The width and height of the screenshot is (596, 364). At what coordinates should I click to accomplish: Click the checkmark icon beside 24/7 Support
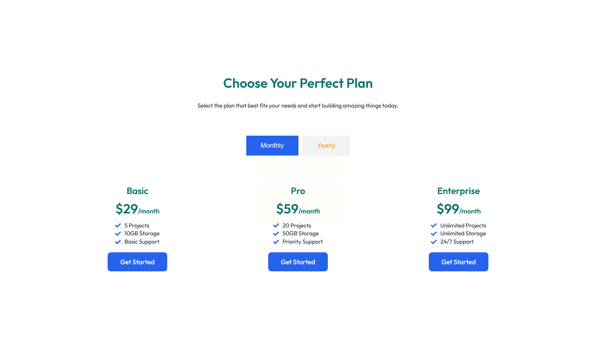pyautogui.click(x=434, y=242)
